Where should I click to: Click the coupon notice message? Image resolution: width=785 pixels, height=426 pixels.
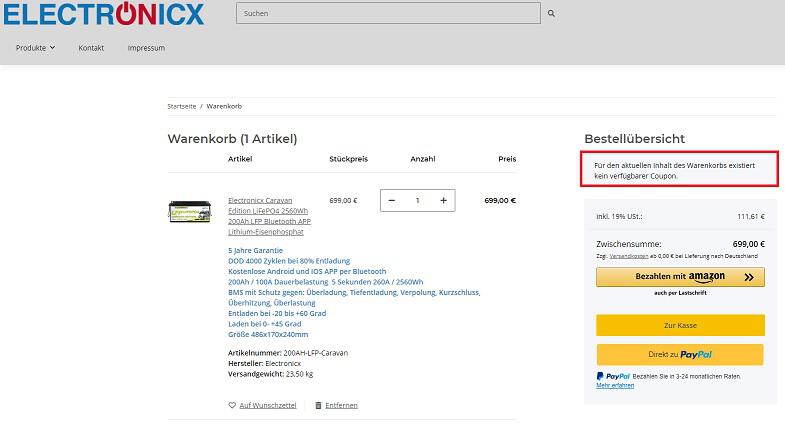pos(679,169)
